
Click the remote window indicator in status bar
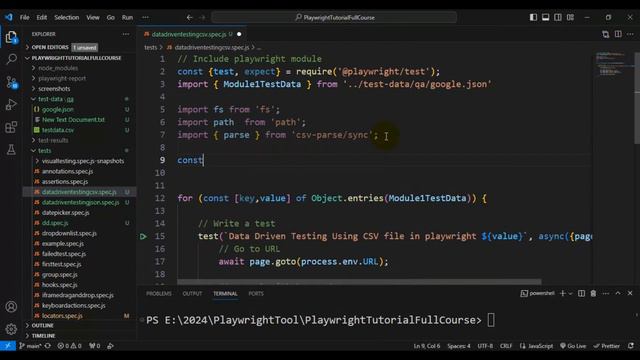tap(8, 346)
